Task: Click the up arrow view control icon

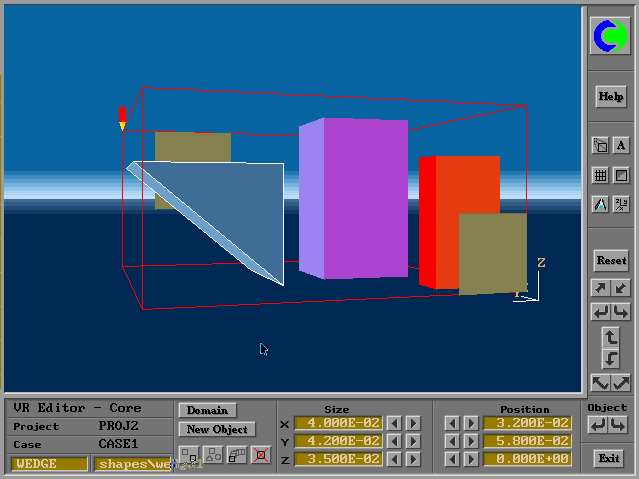Action: [x=611, y=338]
